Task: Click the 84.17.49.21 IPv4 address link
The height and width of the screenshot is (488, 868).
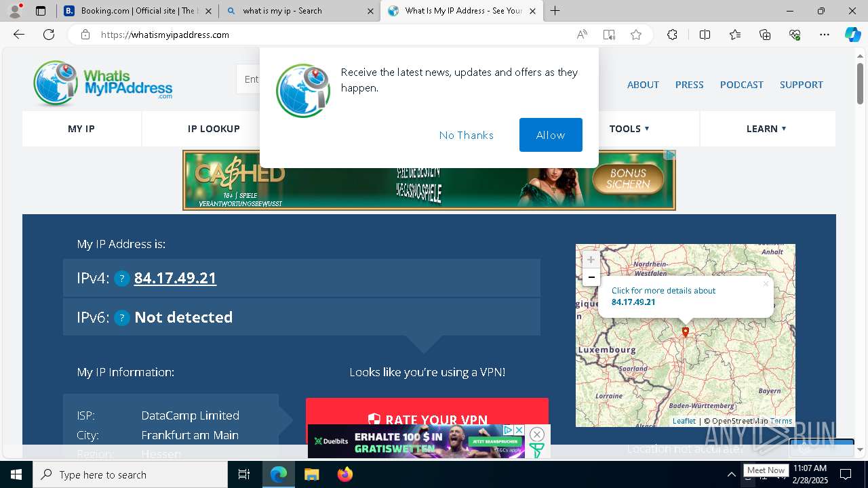Action: tap(175, 278)
